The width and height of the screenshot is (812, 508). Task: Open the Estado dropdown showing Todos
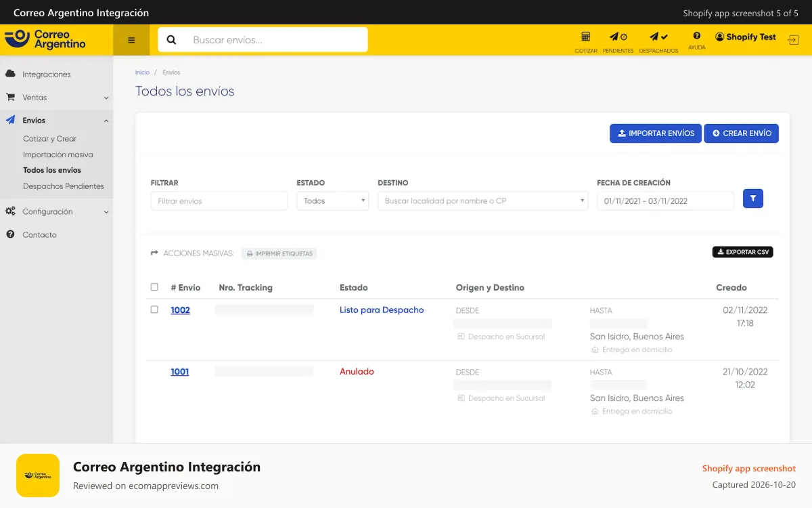[333, 201]
